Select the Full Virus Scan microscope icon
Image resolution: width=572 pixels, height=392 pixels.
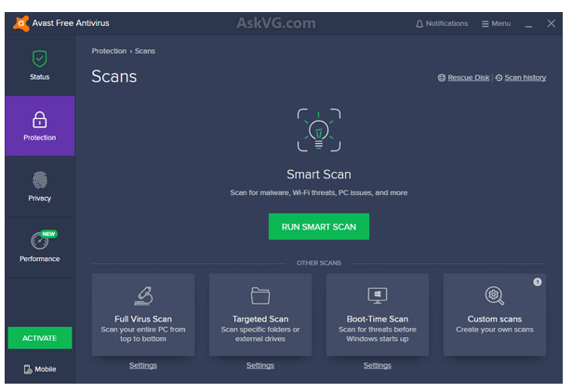(143, 295)
